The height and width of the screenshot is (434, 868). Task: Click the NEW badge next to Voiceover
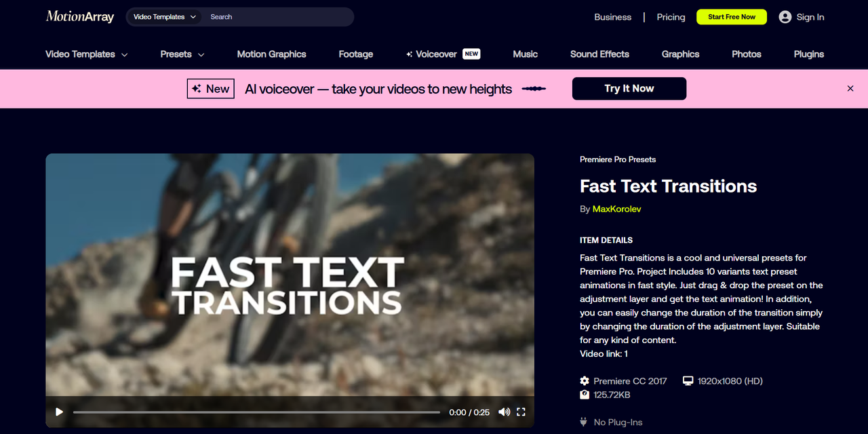471,54
